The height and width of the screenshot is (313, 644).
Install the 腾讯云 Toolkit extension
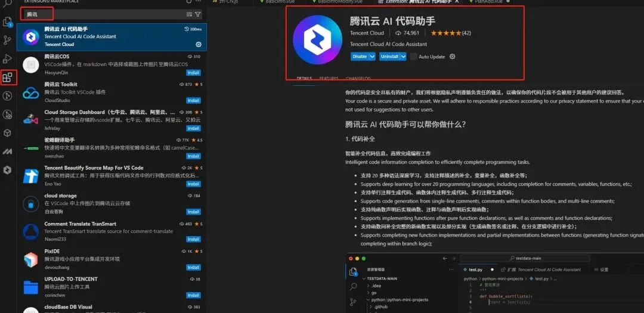[x=193, y=101]
